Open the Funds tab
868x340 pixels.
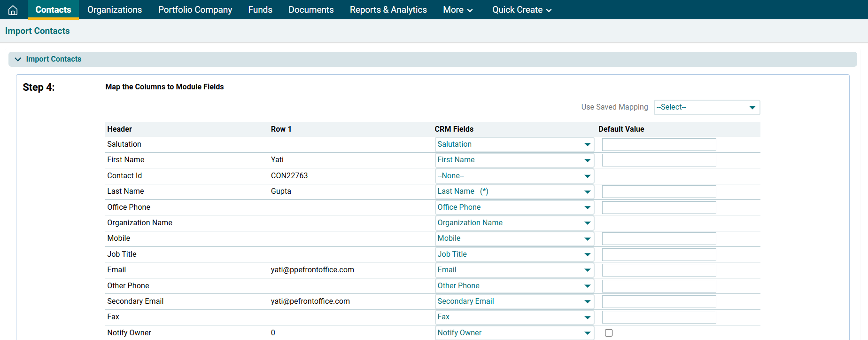[260, 10]
